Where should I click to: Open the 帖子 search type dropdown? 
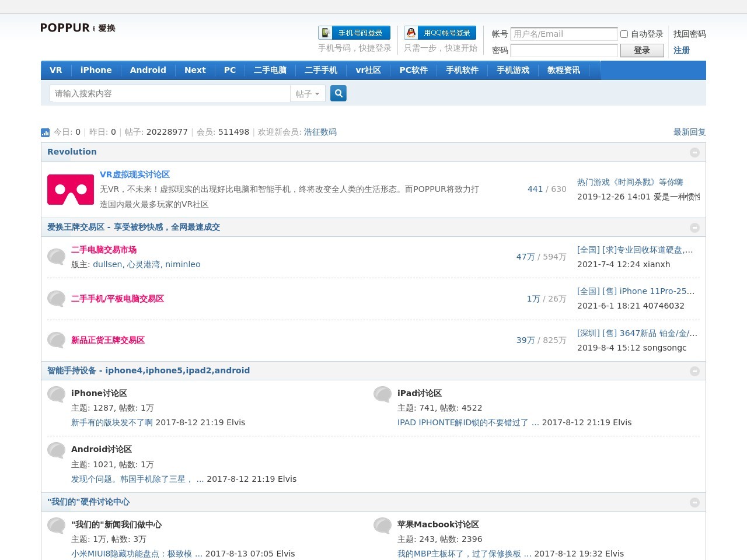tap(308, 94)
